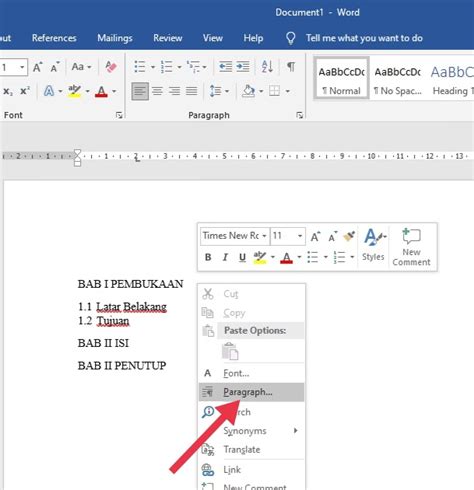Click the Numbering list icon in the ribbon
Viewport: 474px width, 490px height.
(166, 67)
